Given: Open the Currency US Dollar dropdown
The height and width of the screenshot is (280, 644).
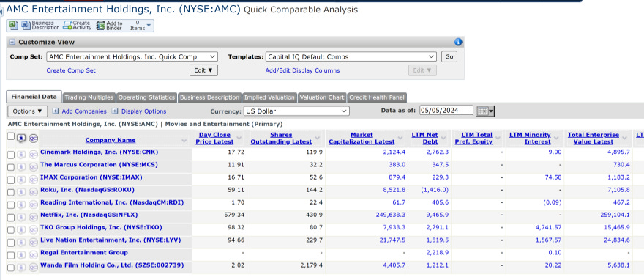Looking at the screenshot, I should (x=296, y=111).
